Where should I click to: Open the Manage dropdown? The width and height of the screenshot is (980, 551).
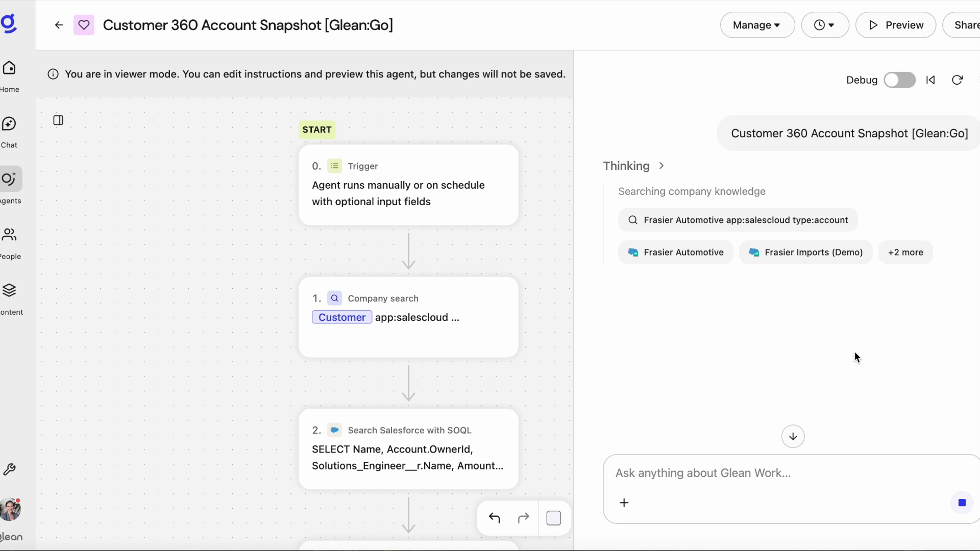click(757, 25)
